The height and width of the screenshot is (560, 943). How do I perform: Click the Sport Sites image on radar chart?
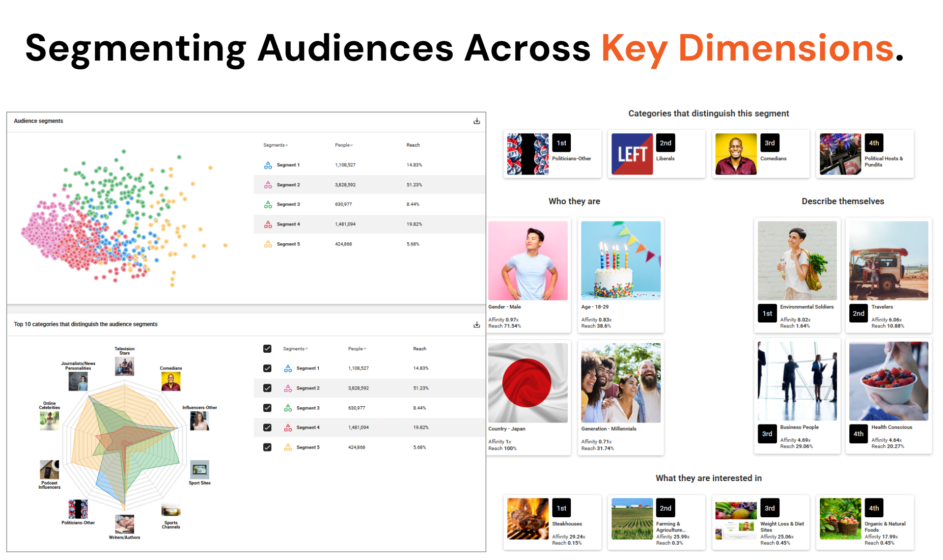click(x=200, y=469)
